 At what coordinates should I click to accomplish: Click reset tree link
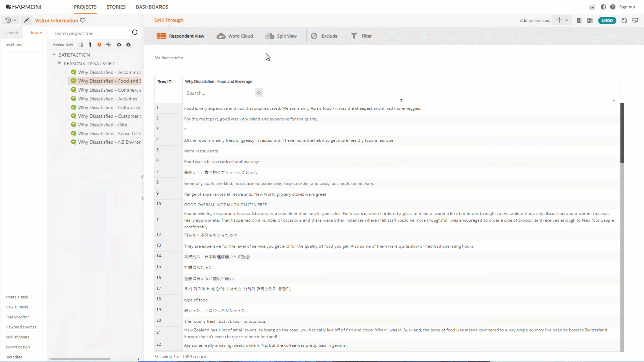pyautogui.click(x=14, y=45)
